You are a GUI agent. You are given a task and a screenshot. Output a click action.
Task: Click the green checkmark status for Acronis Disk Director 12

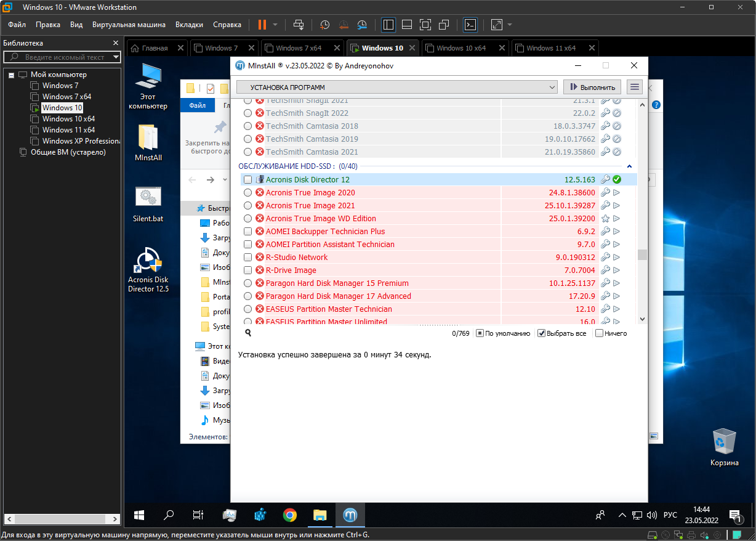(x=616, y=179)
